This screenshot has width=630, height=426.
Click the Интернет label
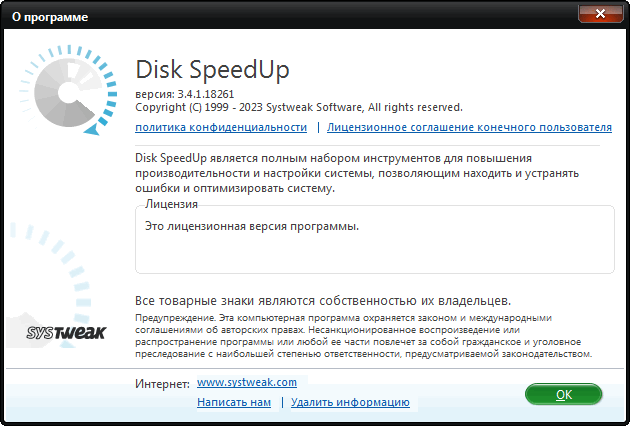coord(161,384)
